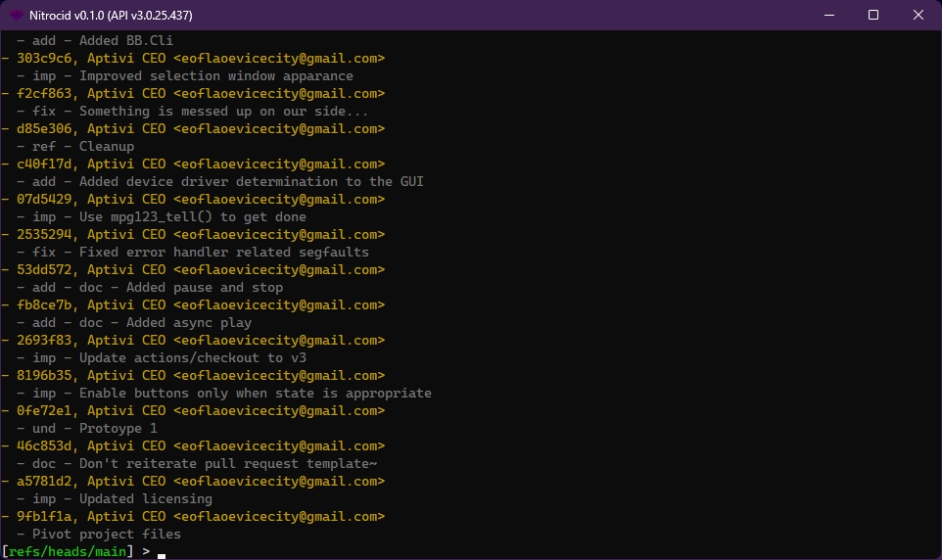The width and height of the screenshot is (942, 560).
Task: Close the Nitrocid terminal window
Action: [918, 15]
